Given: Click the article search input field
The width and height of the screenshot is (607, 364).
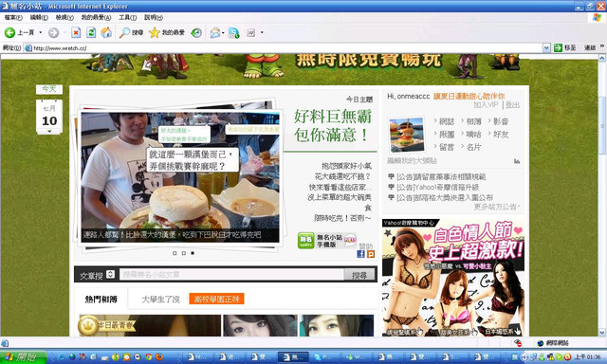Looking at the screenshot, I should [x=231, y=275].
